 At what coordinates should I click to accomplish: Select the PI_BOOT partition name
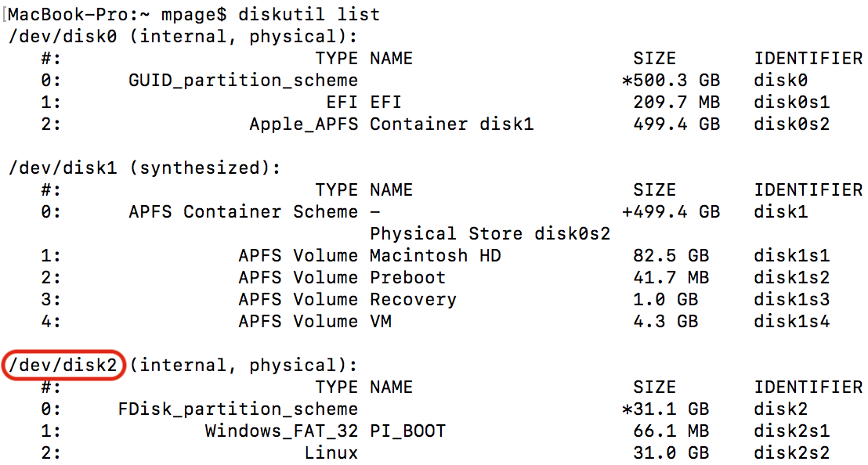tap(407, 431)
